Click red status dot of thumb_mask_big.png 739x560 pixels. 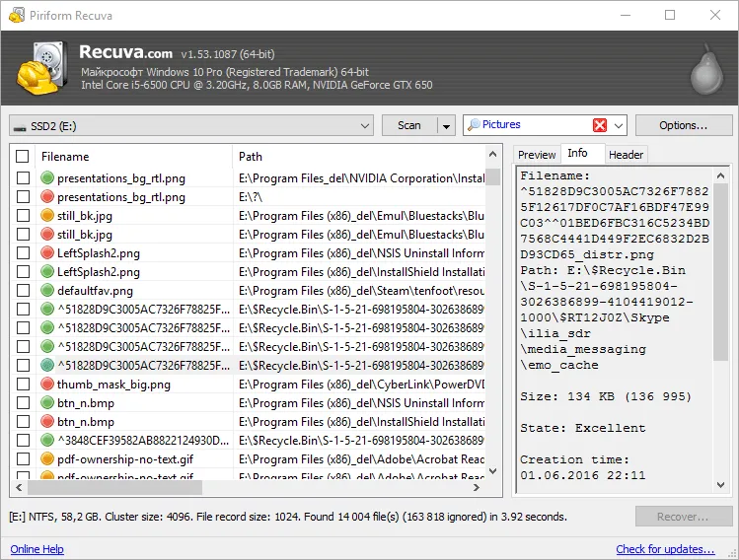click(46, 385)
